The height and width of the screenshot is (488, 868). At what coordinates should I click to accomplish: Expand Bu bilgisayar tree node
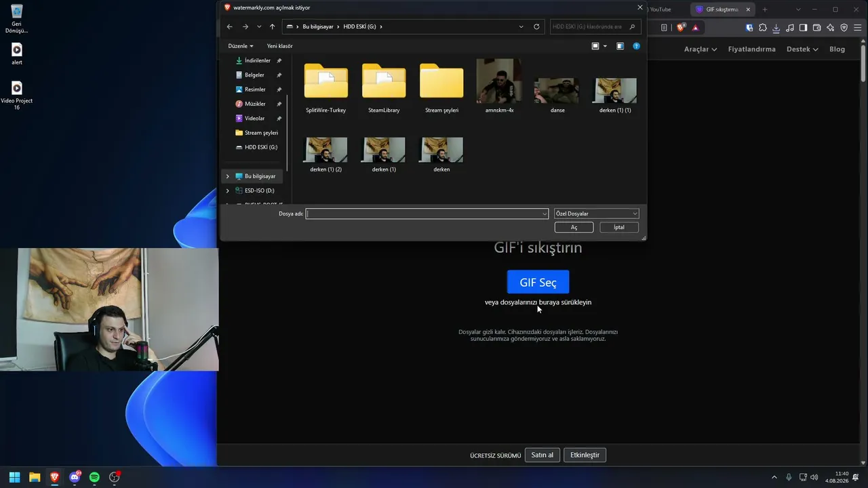click(228, 176)
